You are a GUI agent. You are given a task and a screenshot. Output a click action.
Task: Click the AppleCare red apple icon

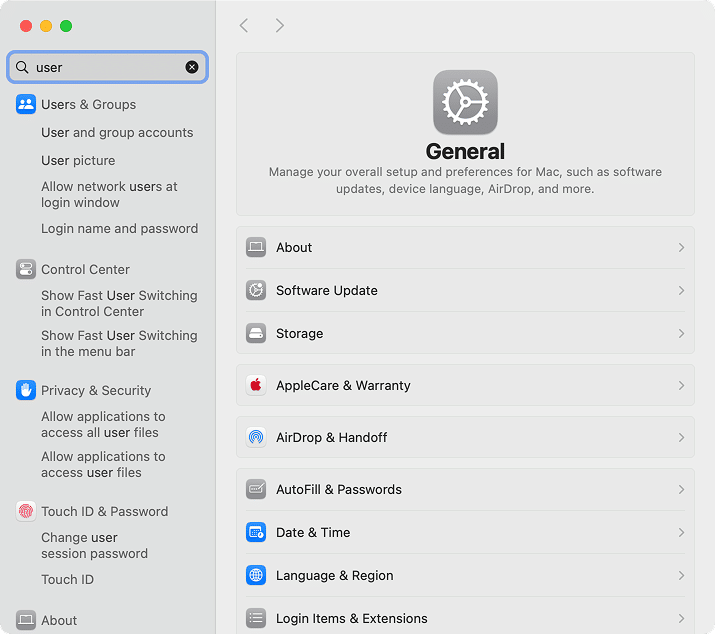(256, 385)
